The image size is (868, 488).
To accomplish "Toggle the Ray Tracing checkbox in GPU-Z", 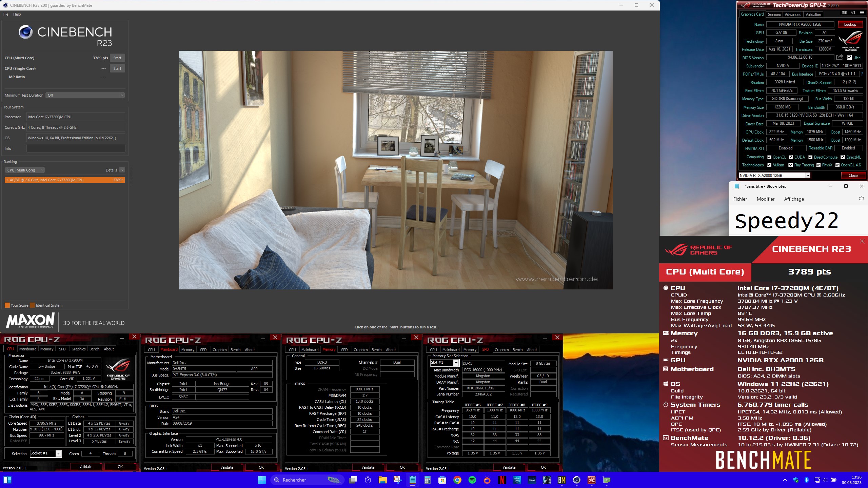I will coord(791,165).
